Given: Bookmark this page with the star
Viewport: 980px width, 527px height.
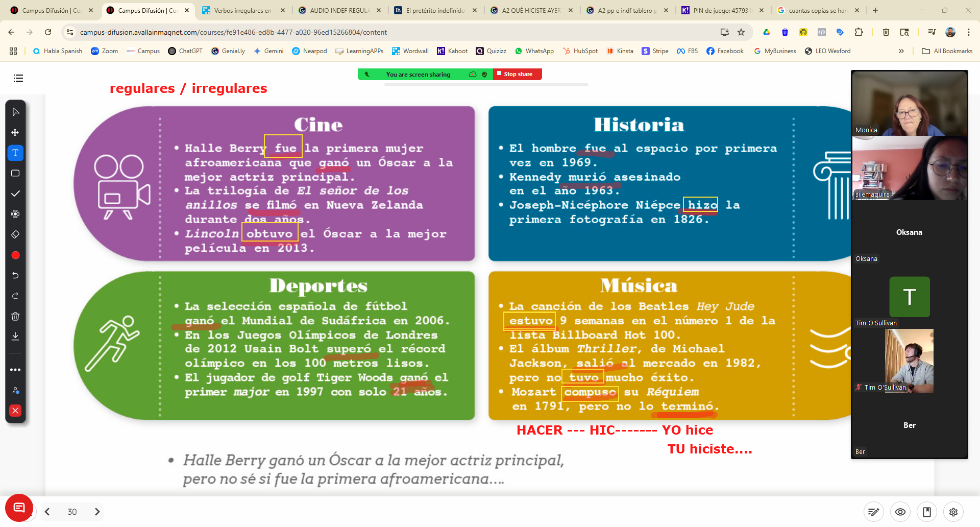Looking at the screenshot, I should pos(741,32).
